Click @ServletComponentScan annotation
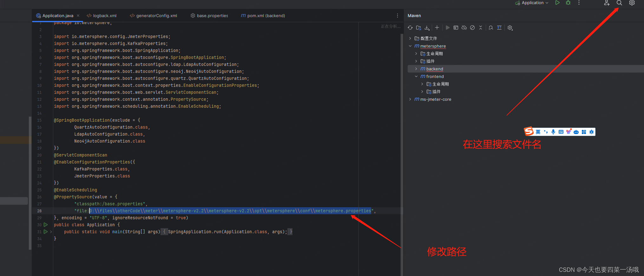Screen dimensions: 644x276 coord(81,155)
